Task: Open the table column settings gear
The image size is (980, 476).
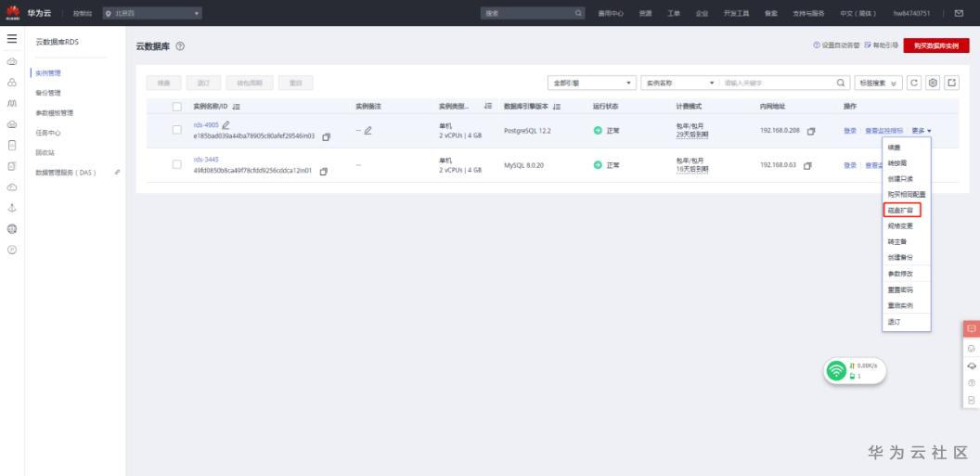Action: 933,84
